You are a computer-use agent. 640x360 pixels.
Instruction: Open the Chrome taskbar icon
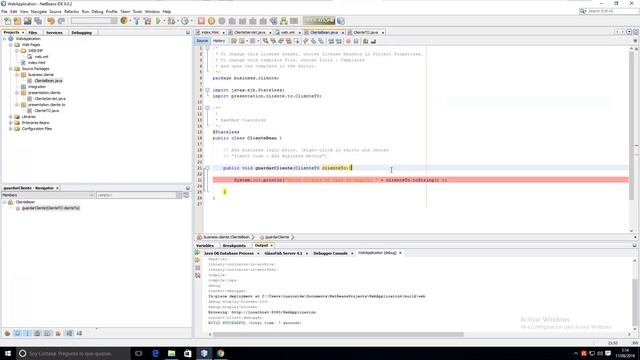220,353
